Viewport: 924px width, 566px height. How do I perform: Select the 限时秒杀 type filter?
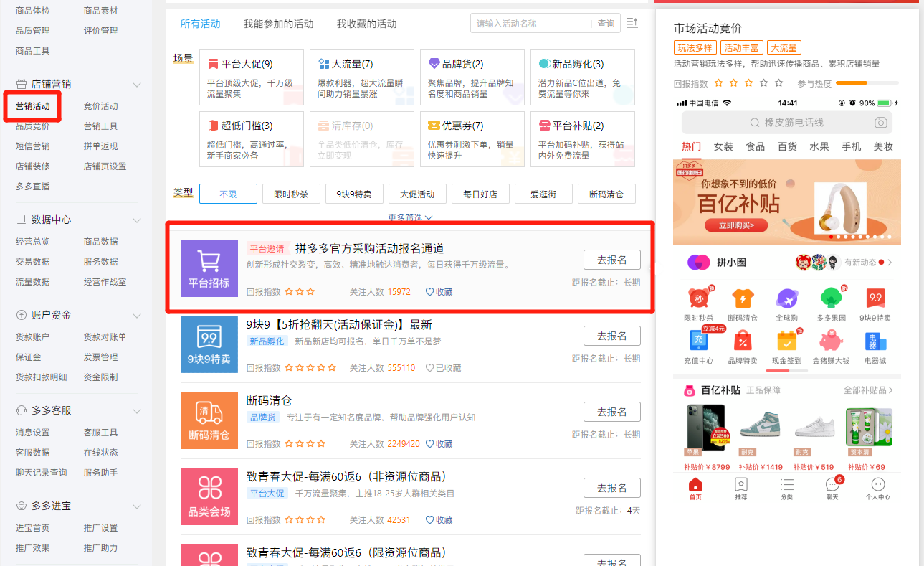[x=291, y=194]
